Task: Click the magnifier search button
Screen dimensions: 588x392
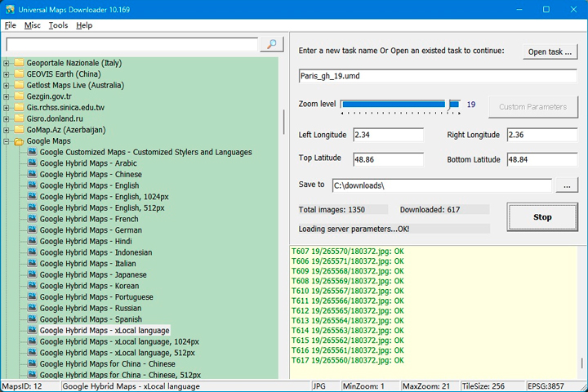Action: [x=271, y=44]
